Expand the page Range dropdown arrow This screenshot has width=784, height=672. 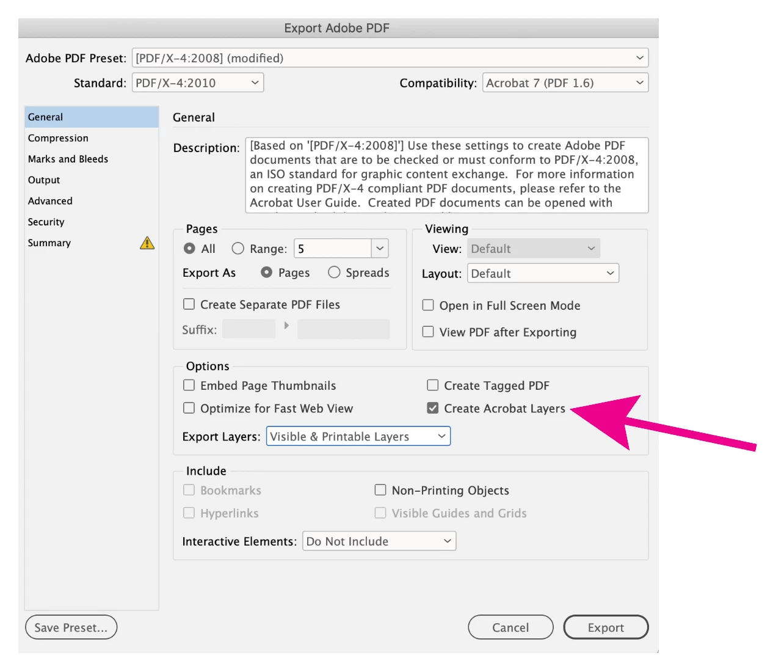[x=380, y=249]
